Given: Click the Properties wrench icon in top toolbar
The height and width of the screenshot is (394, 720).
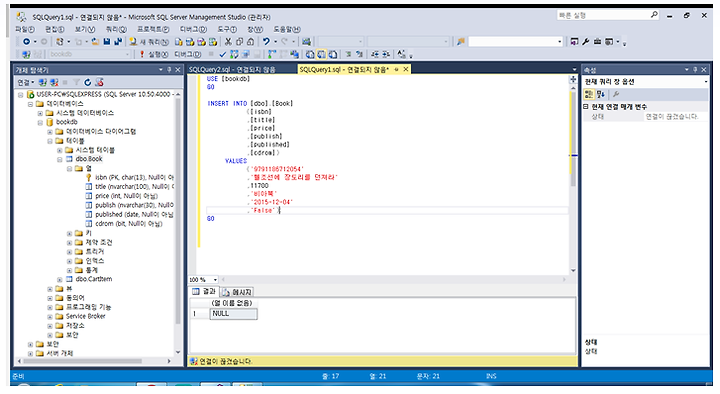Looking at the screenshot, I should pos(585,42).
